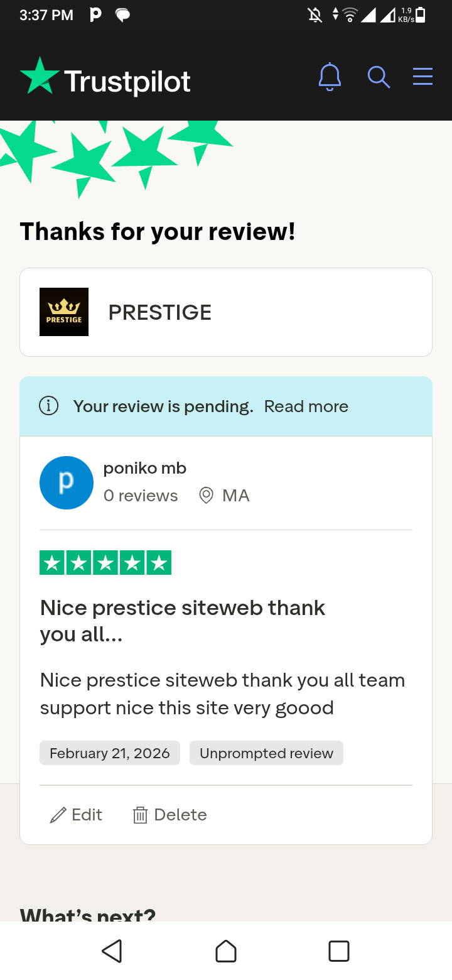Delete the submitted review
Screen dimensions: 452x980
click(169, 815)
